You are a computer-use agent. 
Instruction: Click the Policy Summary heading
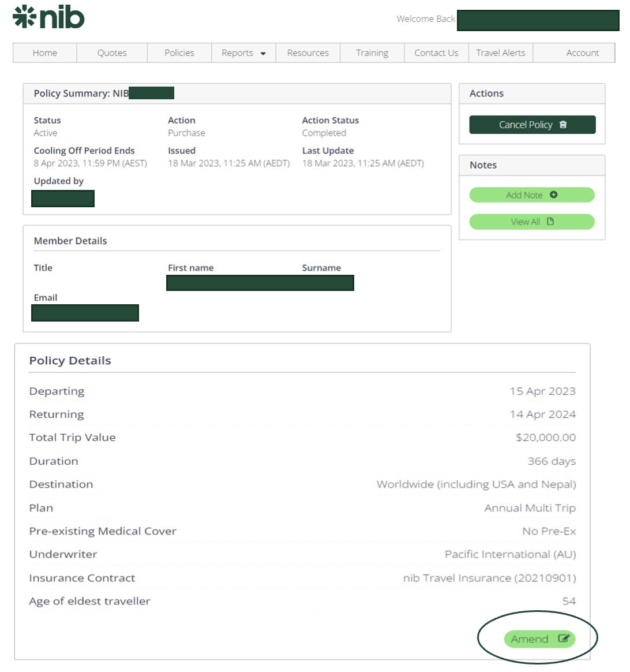pos(81,94)
